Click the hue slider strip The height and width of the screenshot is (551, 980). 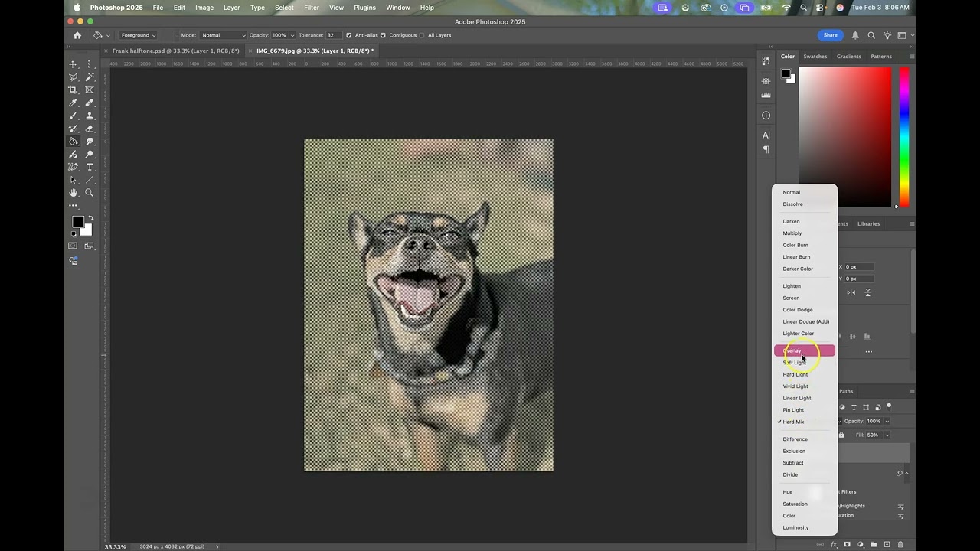click(x=904, y=137)
